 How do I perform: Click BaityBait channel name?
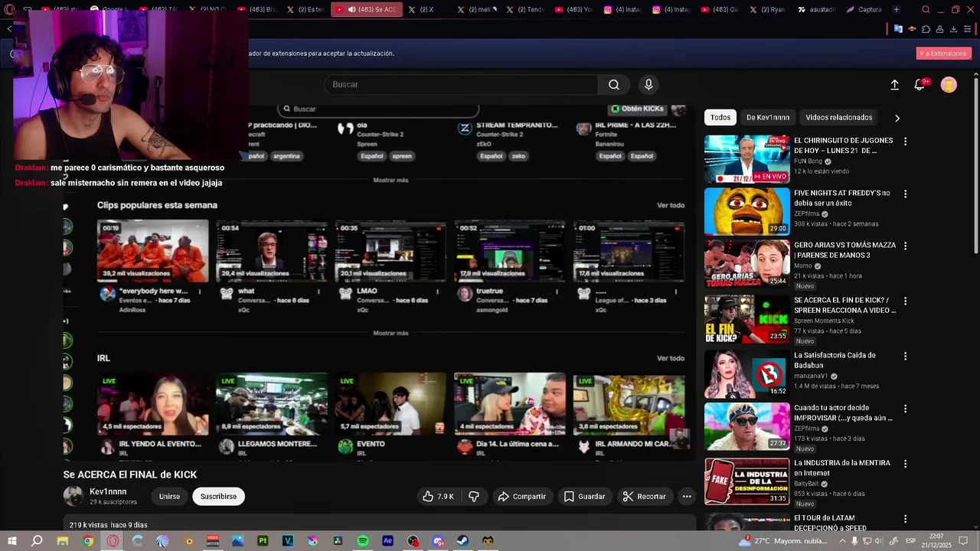click(807, 484)
